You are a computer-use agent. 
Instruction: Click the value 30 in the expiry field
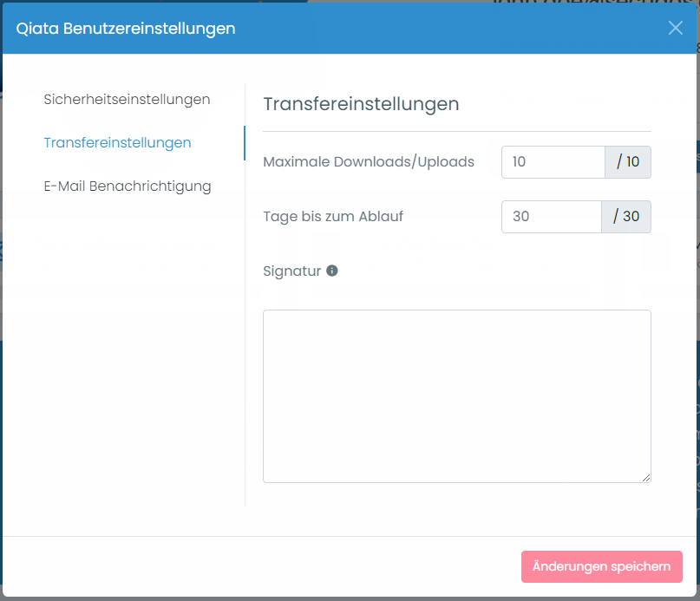click(519, 217)
